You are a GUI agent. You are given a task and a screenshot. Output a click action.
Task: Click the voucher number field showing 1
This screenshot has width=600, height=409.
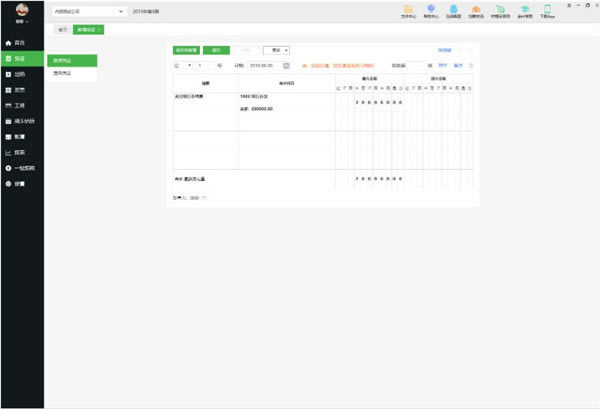[206, 66]
